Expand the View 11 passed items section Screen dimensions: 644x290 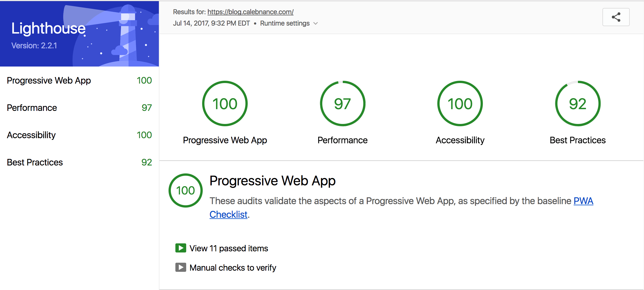[x=228, y=248]
